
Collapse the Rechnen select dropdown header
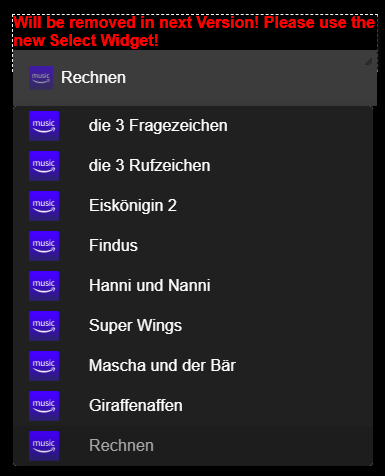[x=195, y=78]
